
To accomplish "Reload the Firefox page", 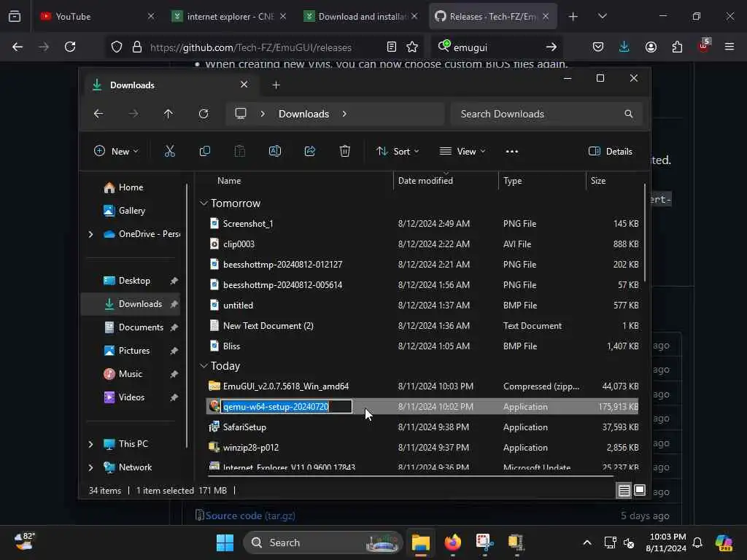I will pyautogui.click(x=70, y=47).
